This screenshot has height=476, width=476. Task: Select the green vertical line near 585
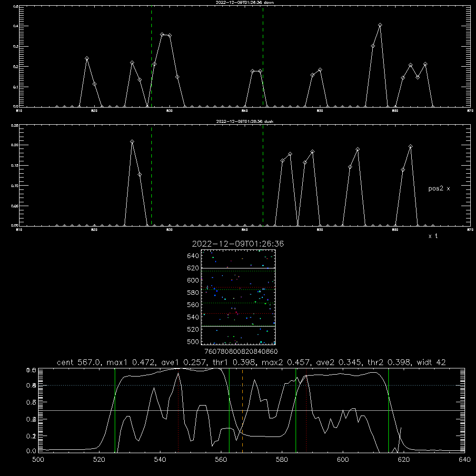[x=296, y=410]
